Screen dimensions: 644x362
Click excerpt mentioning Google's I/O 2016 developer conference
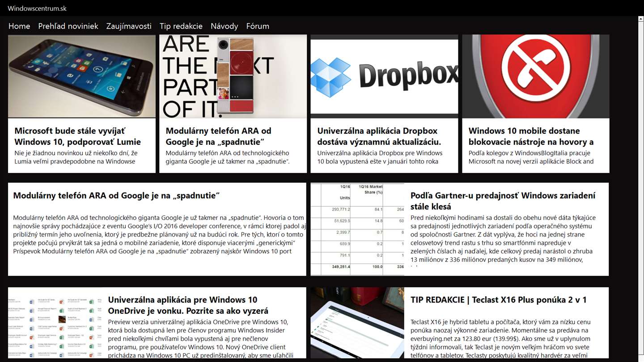(160, 234)
